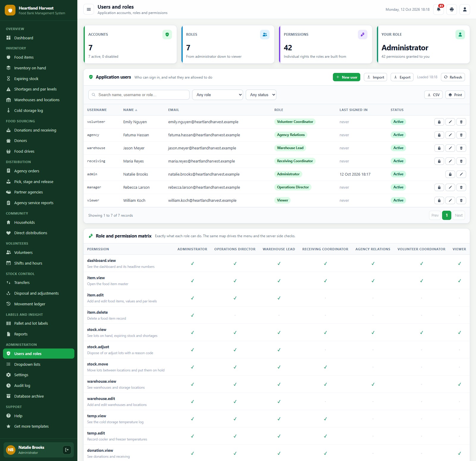
Task: Open the Any role filter dropdown
Action: [x=217, y=95]
